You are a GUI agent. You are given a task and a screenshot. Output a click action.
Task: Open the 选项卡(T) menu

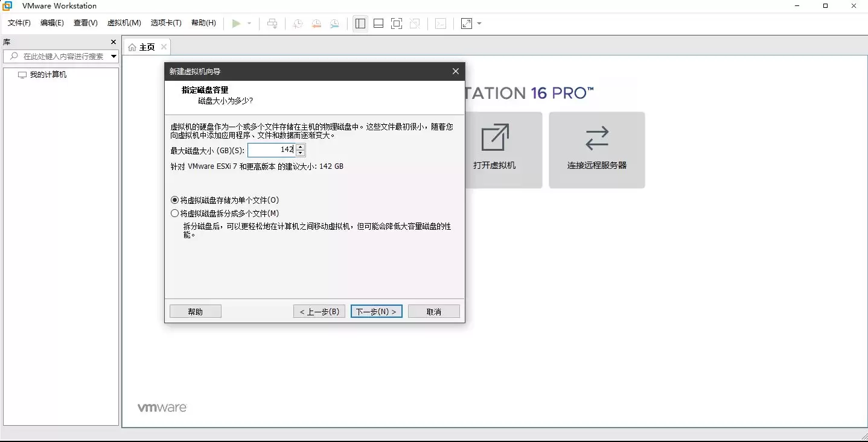(166, 23)
